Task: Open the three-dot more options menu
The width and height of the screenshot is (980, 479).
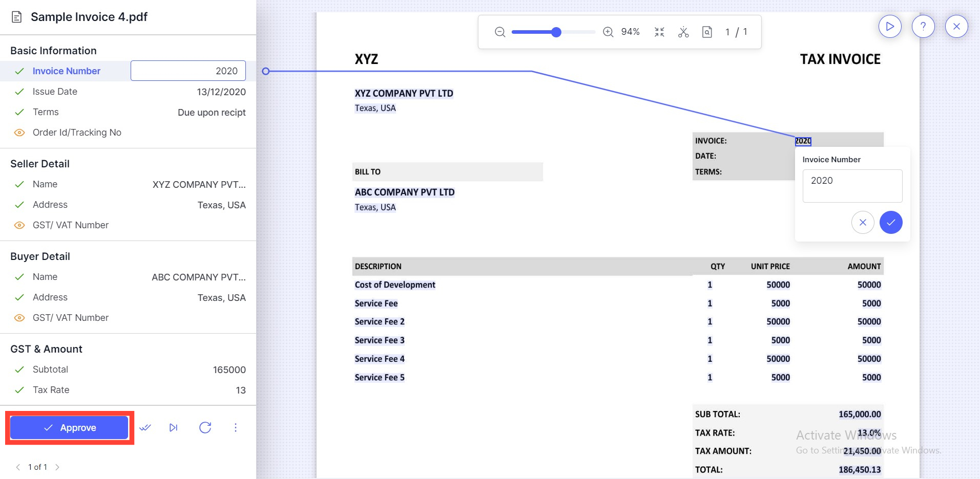Action: (236, 427)
